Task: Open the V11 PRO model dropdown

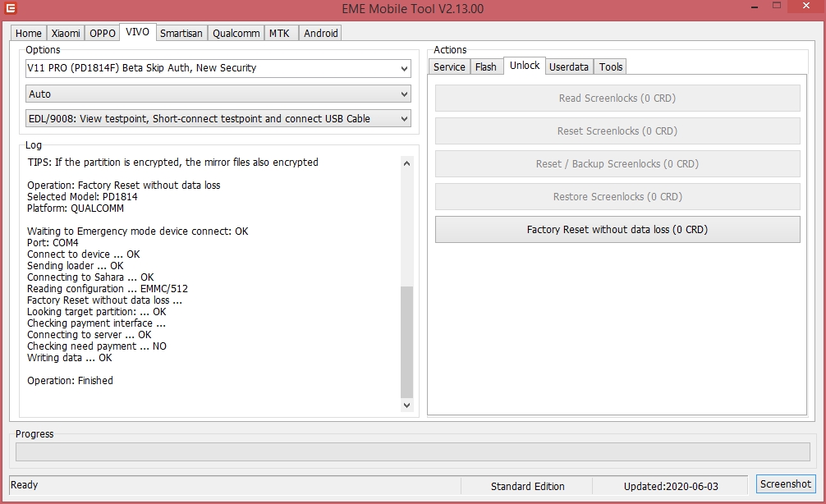Action: (x=218, y=68)
